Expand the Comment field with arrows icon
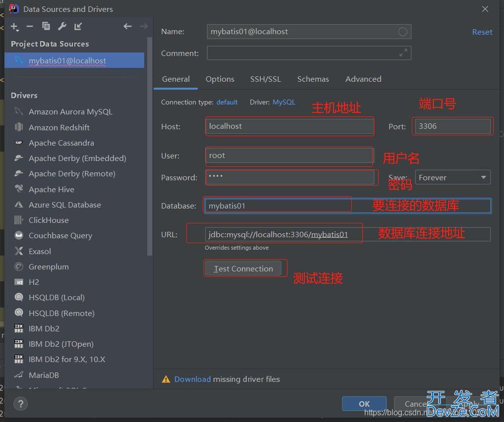 403,53
